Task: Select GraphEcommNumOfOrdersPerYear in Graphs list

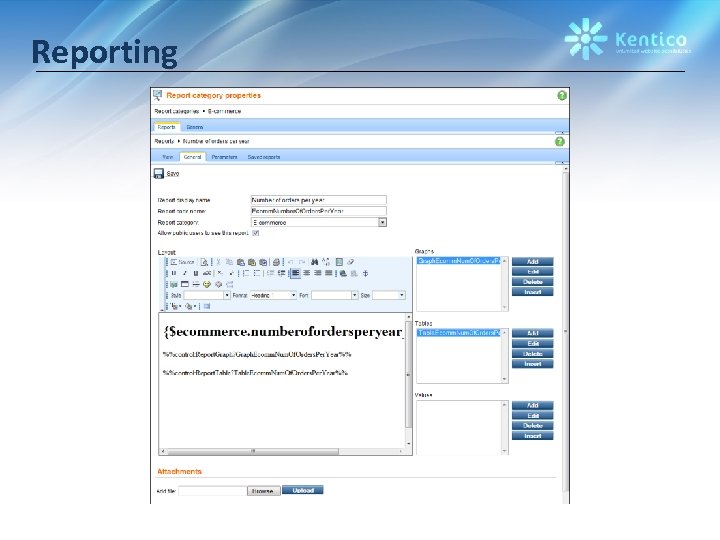Action: (x=459, y=261)
